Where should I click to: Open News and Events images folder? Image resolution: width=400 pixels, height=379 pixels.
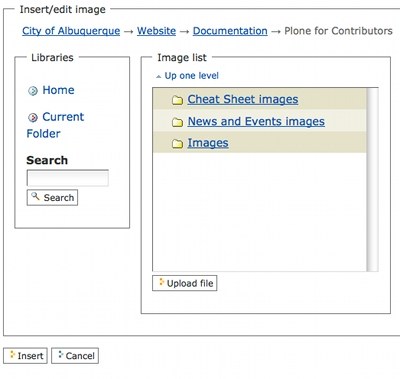tap(256, 121)
